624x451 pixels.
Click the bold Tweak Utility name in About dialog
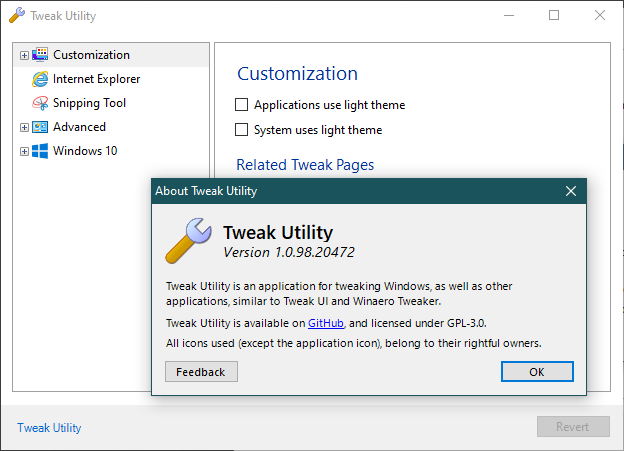point(278,232)
